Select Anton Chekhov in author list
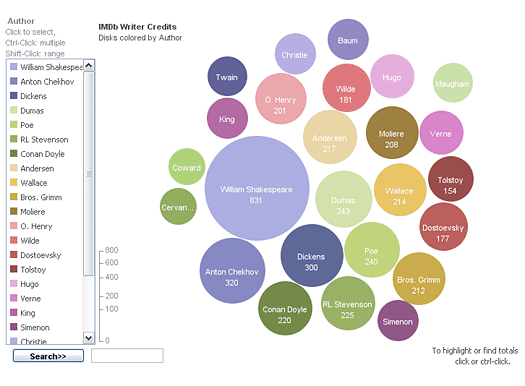This screenshot has width=525, height=386. point(42,82)
